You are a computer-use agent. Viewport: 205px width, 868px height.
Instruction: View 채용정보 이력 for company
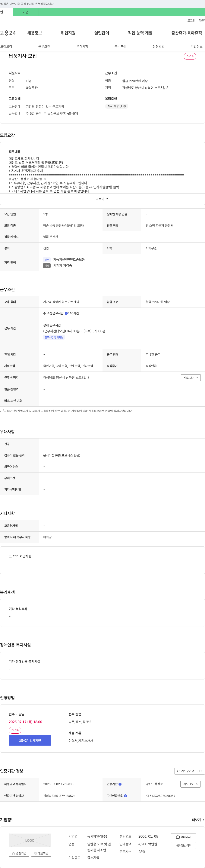coord(183,846)
